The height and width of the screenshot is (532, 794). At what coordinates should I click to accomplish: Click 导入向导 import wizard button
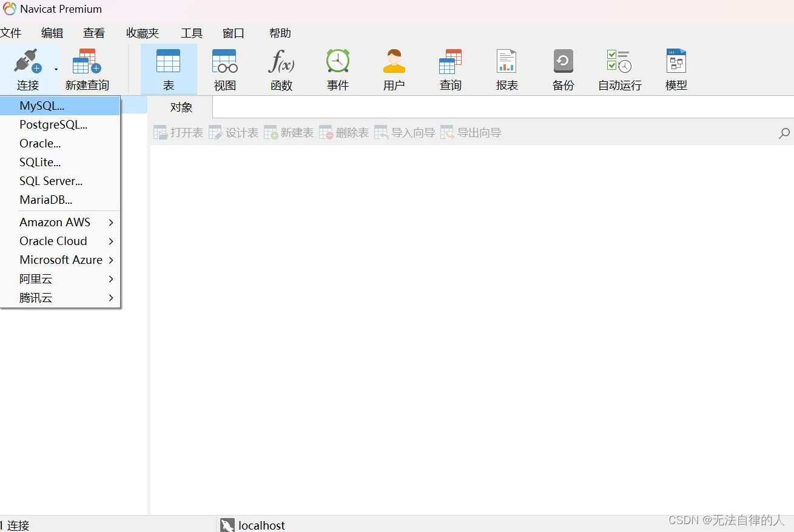(405, 132)
